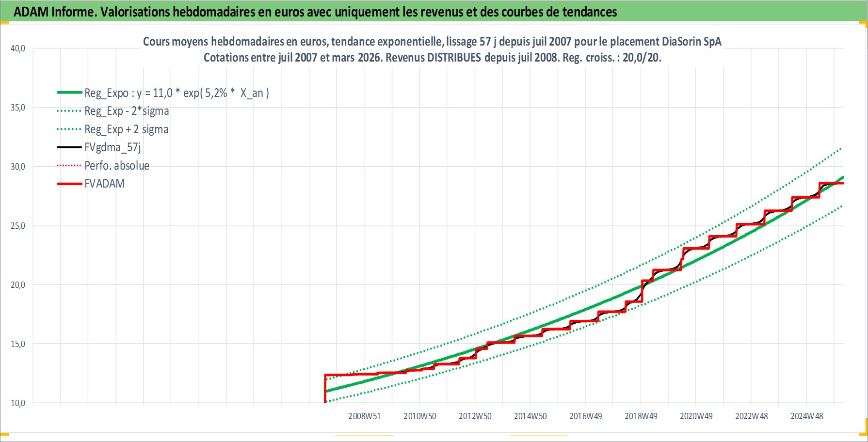
Task: Click the 2008W51 x-axis label
Action: point(365,416)
